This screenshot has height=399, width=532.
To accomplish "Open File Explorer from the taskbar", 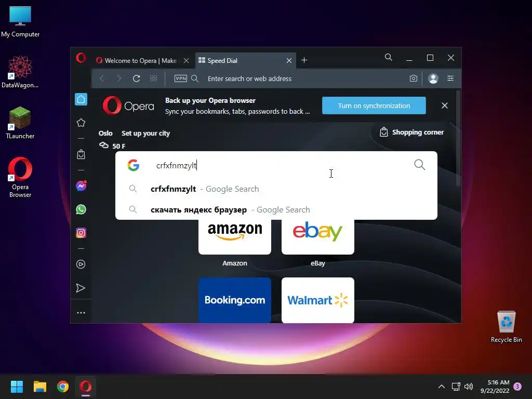I will click(39, 387).
